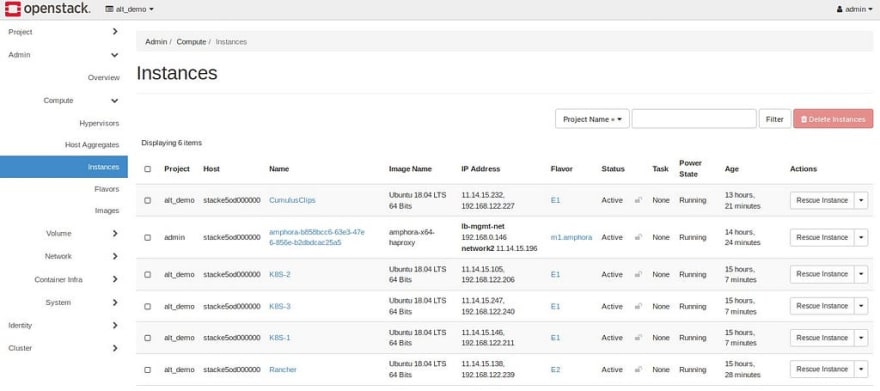Open the amphora instance name link
Image resolution: width=880 pixels, height=391 pixels.
(317, 237)
